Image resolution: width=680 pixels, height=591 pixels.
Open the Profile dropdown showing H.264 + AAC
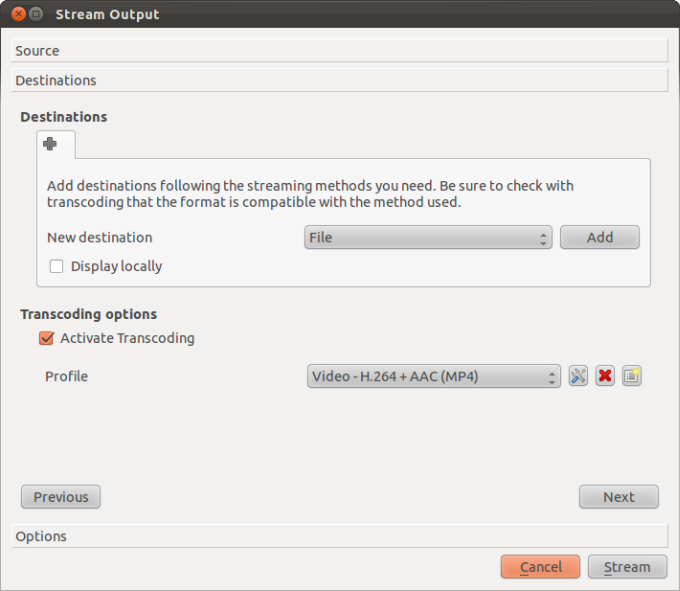click(433, 376)
